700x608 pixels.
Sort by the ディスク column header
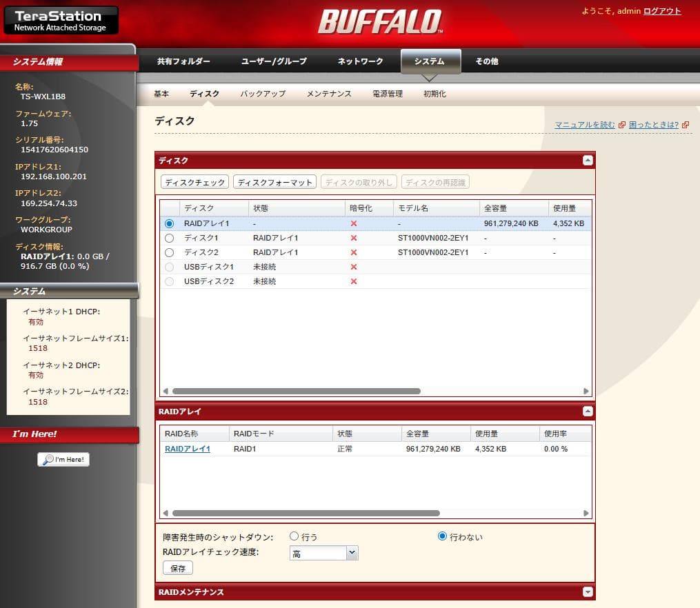[x=214, y=208]
